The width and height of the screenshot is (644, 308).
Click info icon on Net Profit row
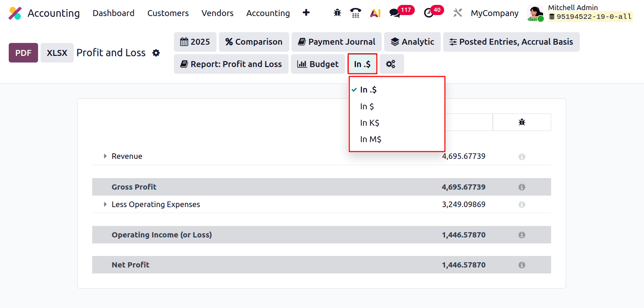tap(522, 265)
